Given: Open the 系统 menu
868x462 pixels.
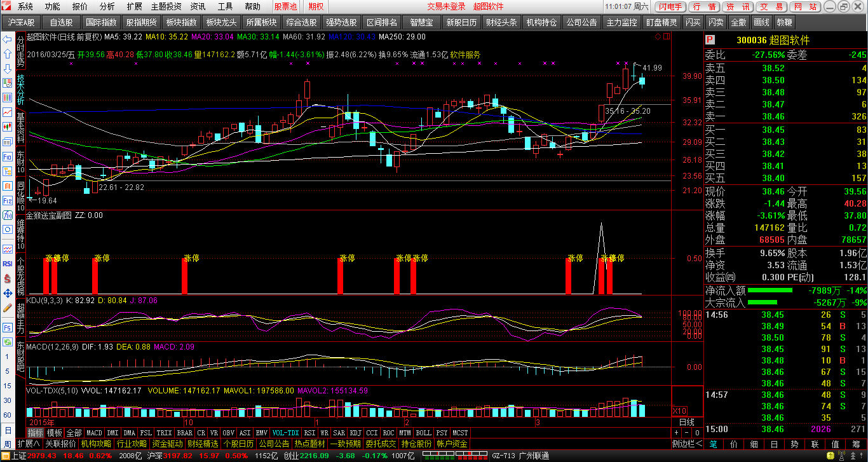Looking at the screenshot, I should [x=25, y=6].
